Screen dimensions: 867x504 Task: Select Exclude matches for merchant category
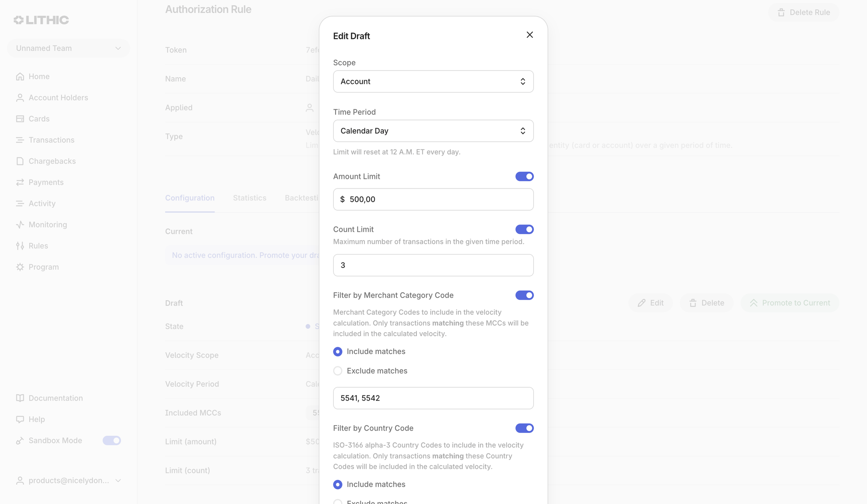point(338,371)
